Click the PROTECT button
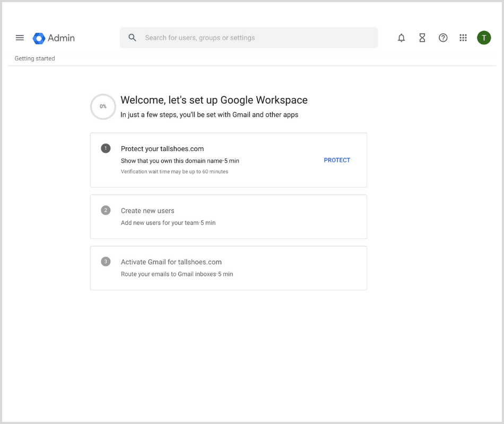Screen dimensions: 504x424 [337, 160]
